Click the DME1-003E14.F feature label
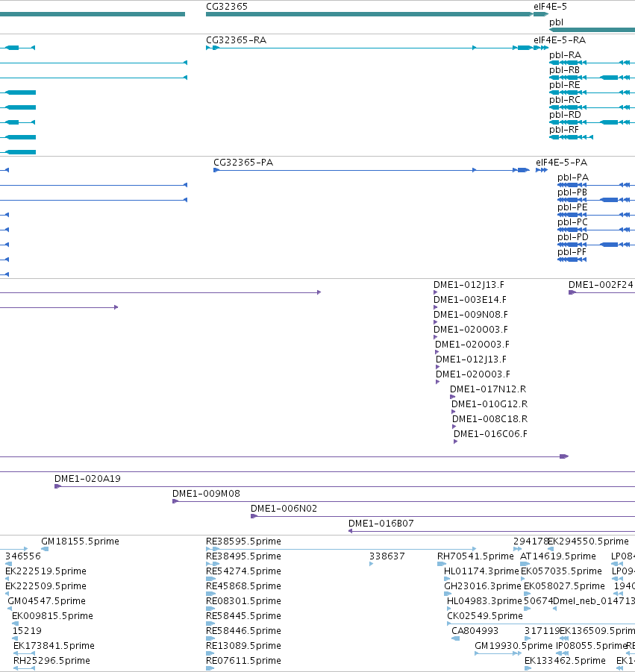Viewport: 635px width, 672px height. pyautogui.click(x=470, y=300)
